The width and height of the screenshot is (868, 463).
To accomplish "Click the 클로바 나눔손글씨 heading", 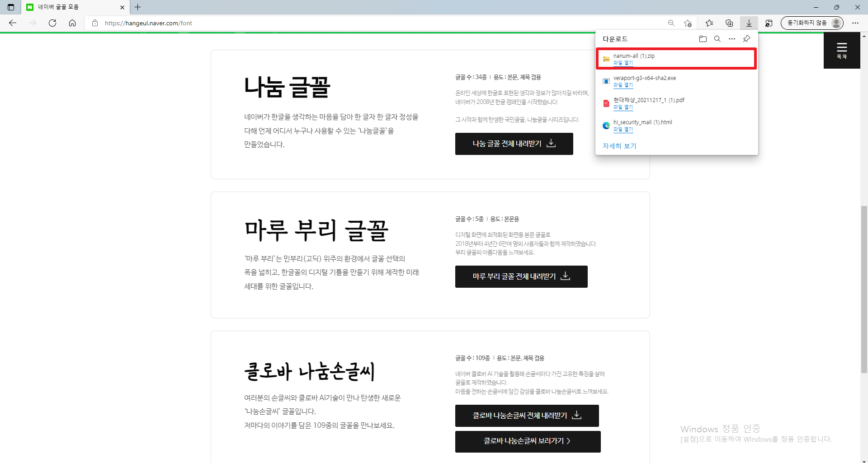I will [310, 371].
